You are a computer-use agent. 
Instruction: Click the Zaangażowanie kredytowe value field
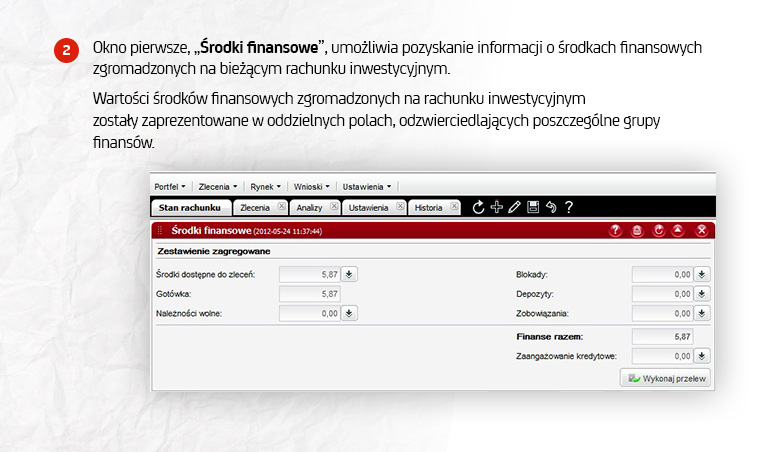(x=663, y=356)
